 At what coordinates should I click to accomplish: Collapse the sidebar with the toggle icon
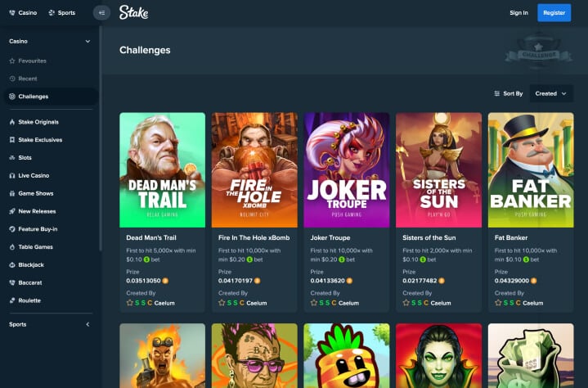click(101, 13)
